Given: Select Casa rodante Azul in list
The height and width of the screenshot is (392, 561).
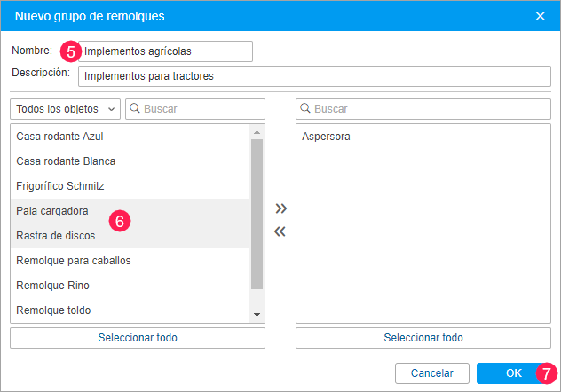Looking at the screenshot, I should pos(60,137).
